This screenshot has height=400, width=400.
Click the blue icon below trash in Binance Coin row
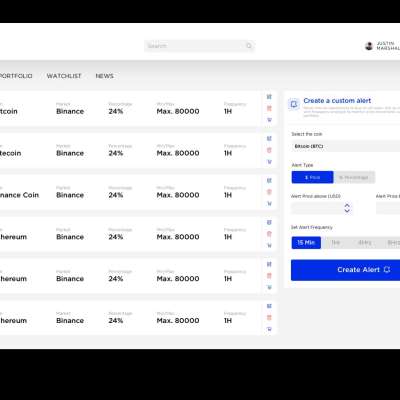coord(269,203)
